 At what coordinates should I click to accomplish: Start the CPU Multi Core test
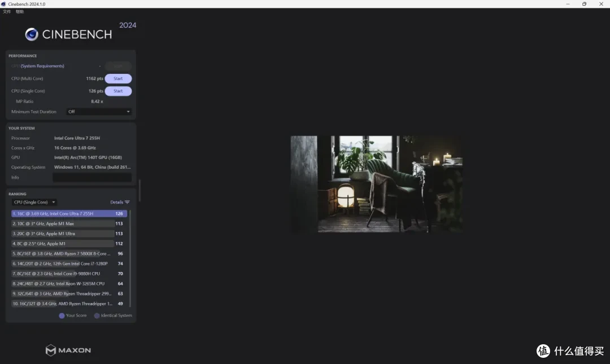tap(118, 78)
